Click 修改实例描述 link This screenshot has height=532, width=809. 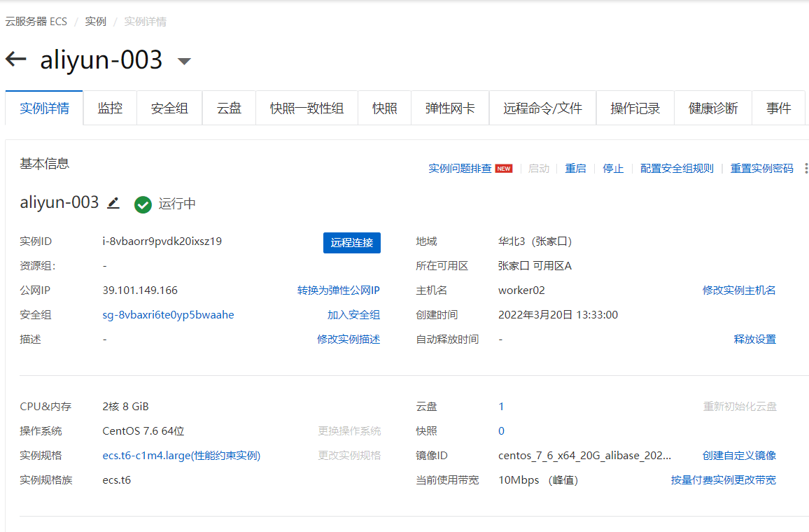click(349, 339)
